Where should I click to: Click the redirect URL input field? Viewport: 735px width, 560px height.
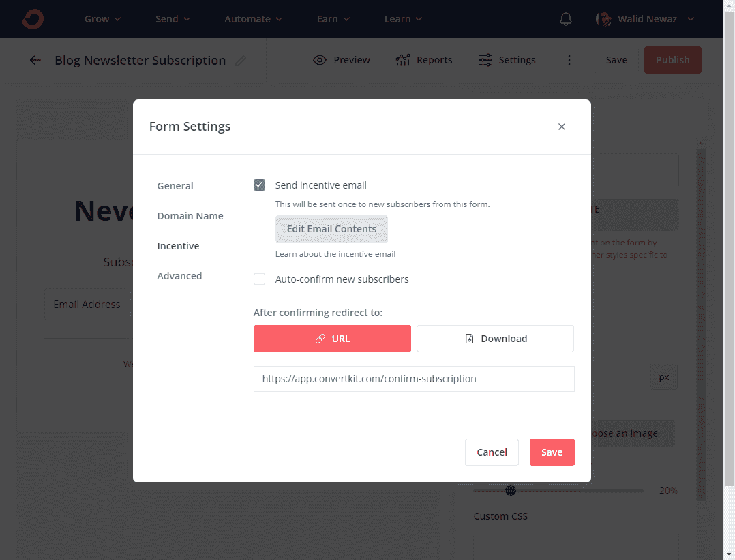point(414,379)
